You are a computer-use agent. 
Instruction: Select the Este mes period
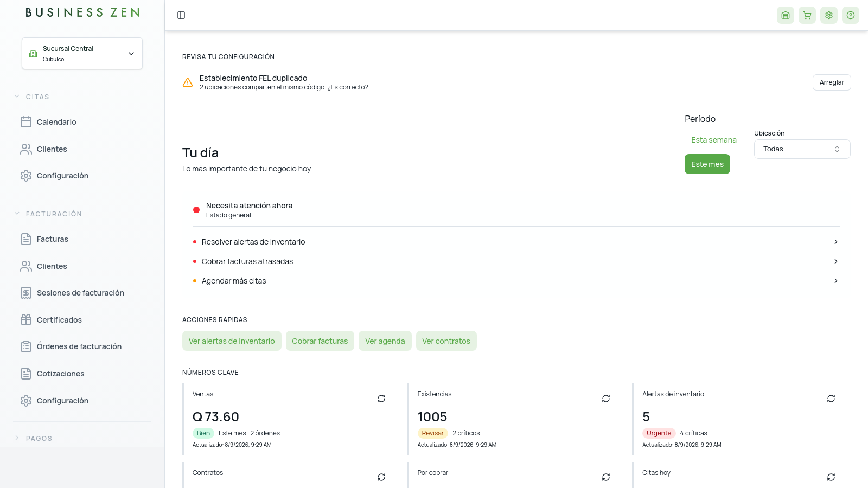coord(707,164)
